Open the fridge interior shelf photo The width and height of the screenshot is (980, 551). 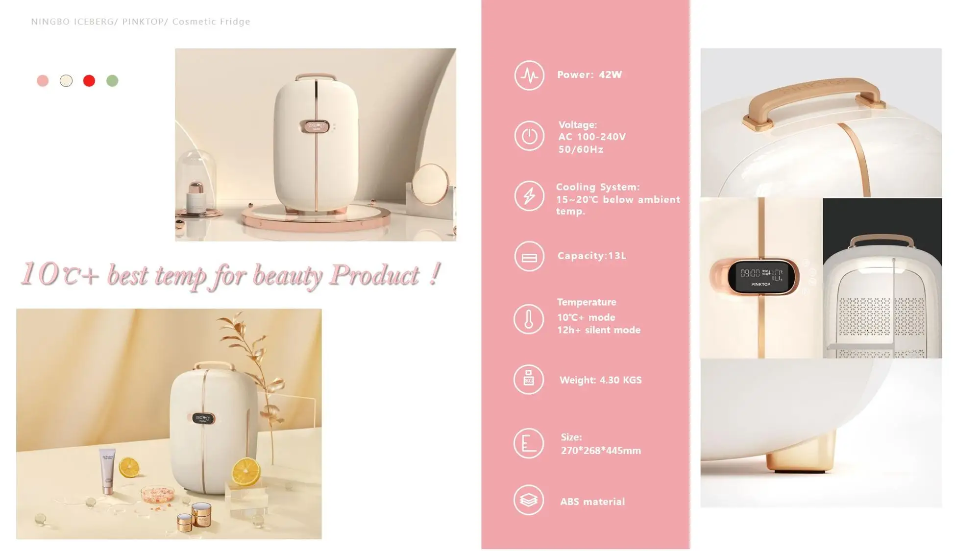[882, 278]
